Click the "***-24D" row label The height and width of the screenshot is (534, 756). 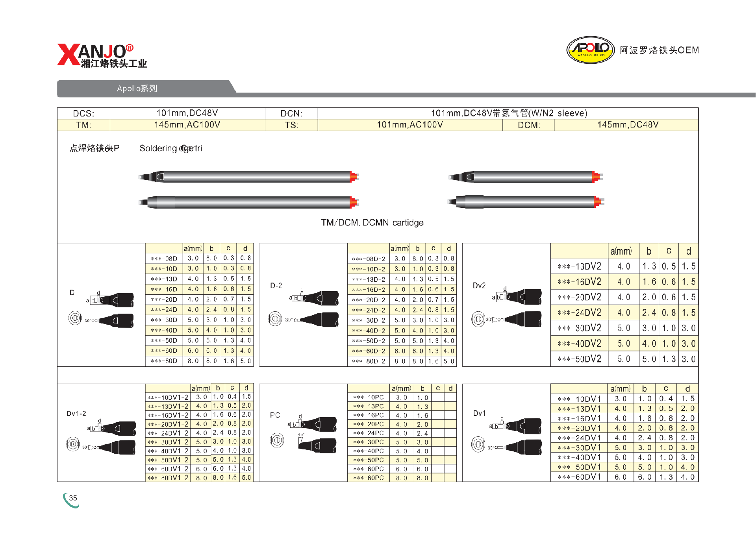pyautogui.click(x=164, y=310)
